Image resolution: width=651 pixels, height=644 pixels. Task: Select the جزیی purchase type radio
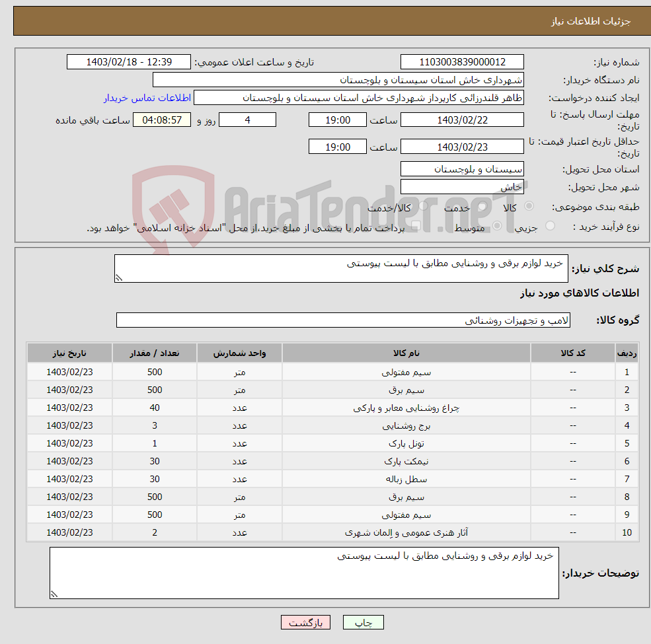[x=550, y=226]
